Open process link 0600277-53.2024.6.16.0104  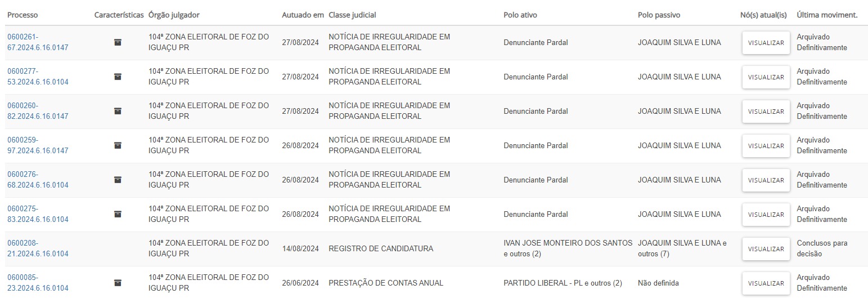[x=38, y=77]
